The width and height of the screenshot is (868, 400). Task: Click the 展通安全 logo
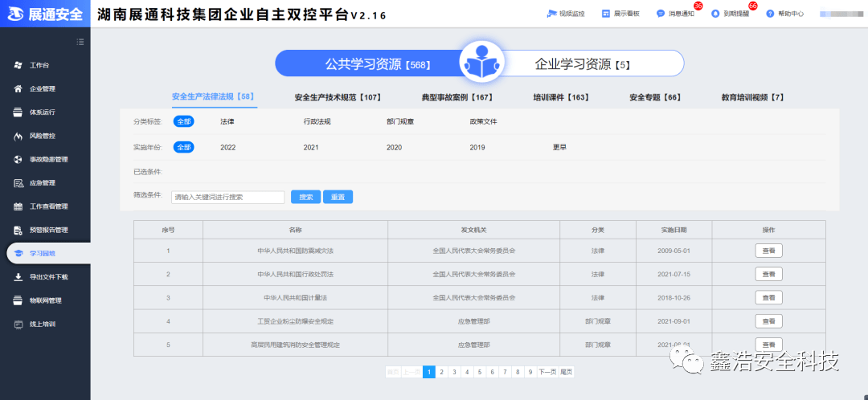pos(45,14)
